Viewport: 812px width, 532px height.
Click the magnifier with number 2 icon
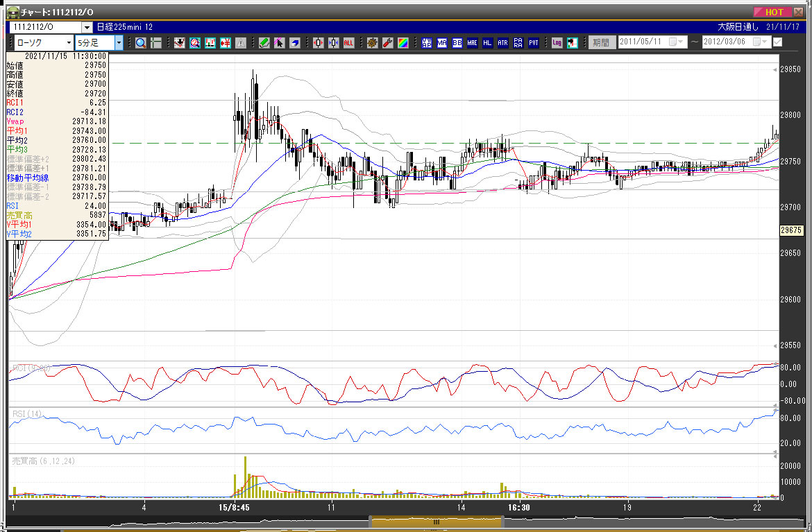coord(195,43)
